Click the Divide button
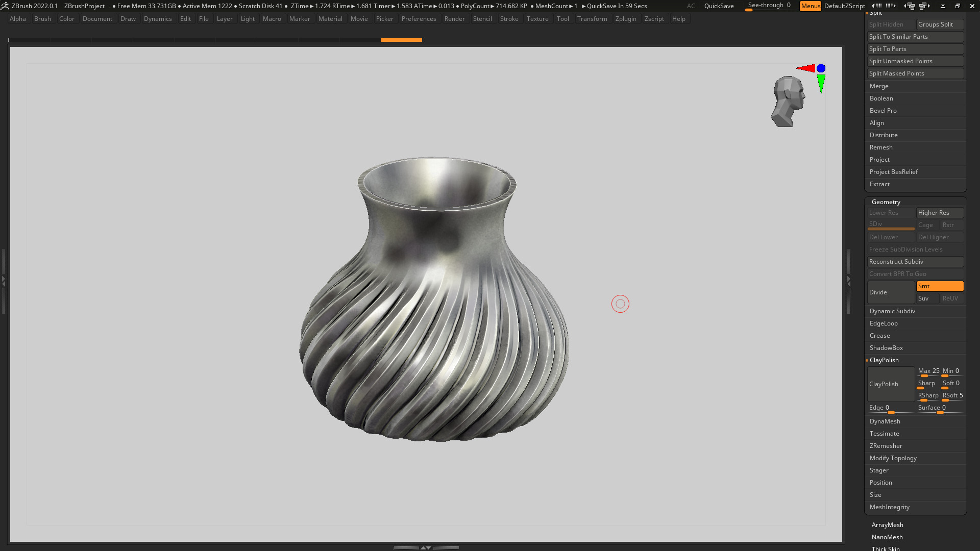Viewport: 980px width, 551px height. pos(891,292)
